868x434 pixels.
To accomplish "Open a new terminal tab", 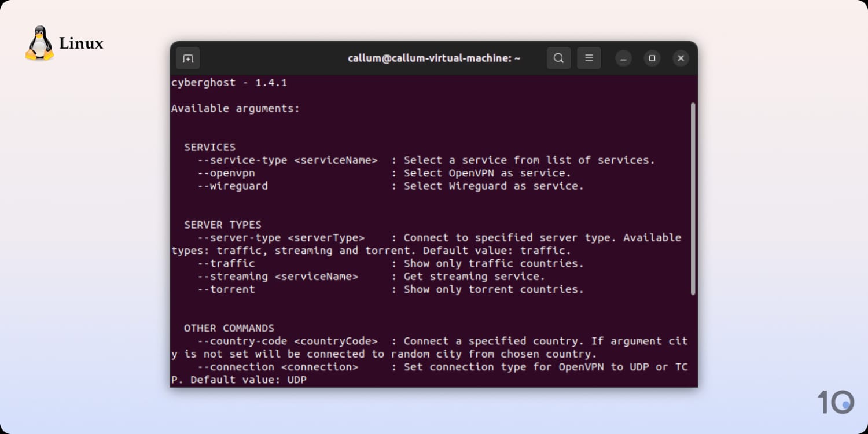I will (x=187, y=58).
